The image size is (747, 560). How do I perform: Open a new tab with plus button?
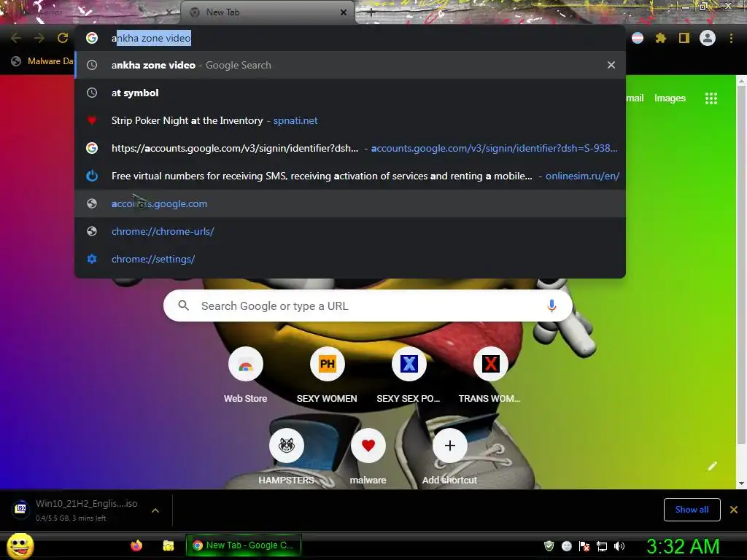click(x=371, y=12)
